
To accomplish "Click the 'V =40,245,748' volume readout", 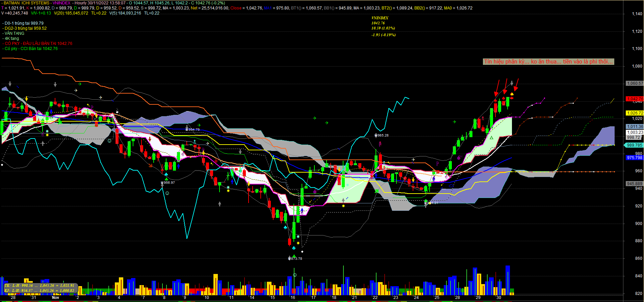I will 15,13.
